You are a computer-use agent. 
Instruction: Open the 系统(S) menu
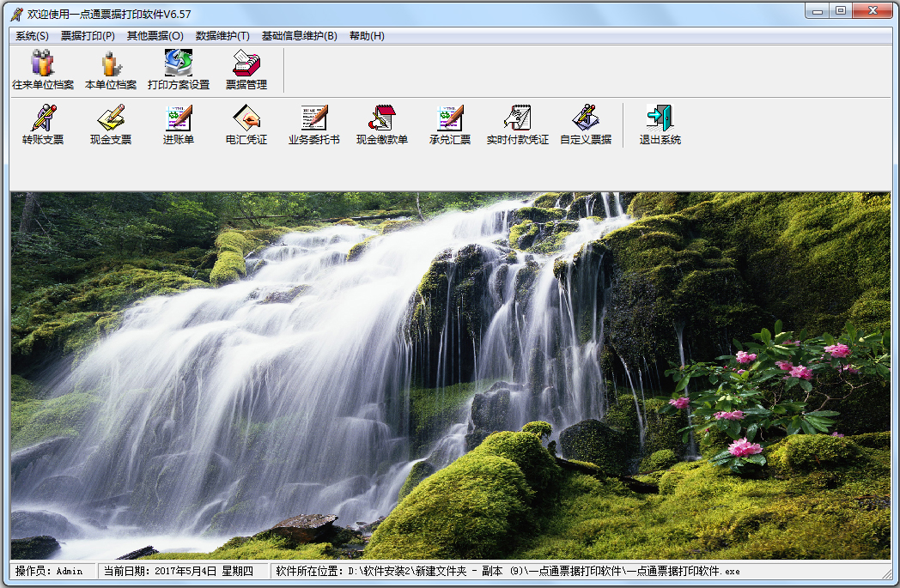coord(28,36)
